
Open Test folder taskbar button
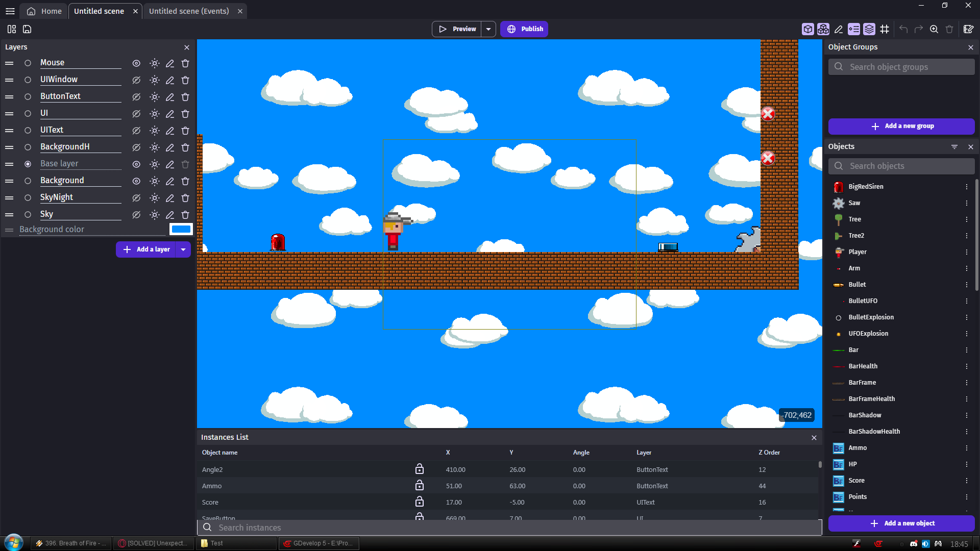[x=236, y=543]
